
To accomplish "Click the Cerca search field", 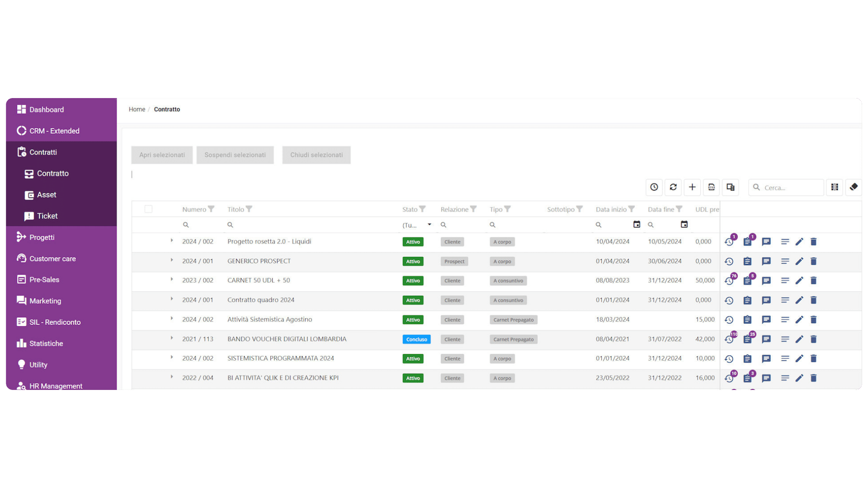I will tap(786, 188).
